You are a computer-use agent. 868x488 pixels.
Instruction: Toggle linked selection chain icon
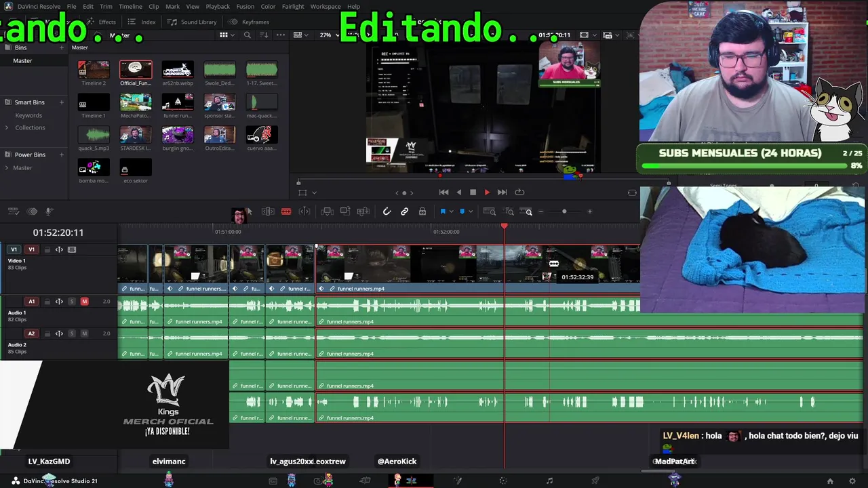pos(405,211)
